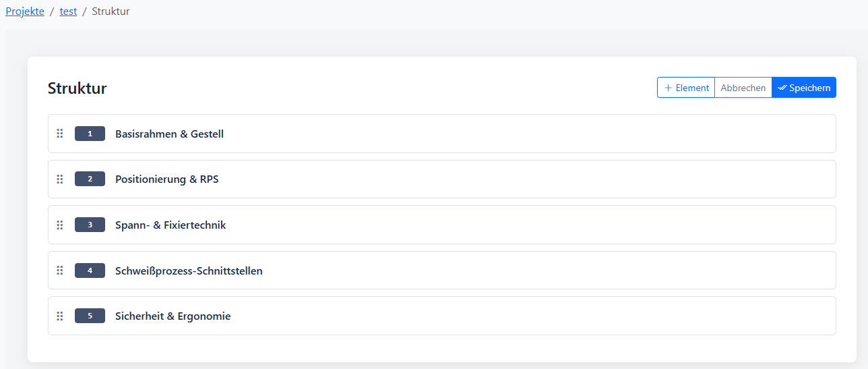Click number badge 2
The width and height of the screenshot is (868, 369).
[x=90, y=179]
